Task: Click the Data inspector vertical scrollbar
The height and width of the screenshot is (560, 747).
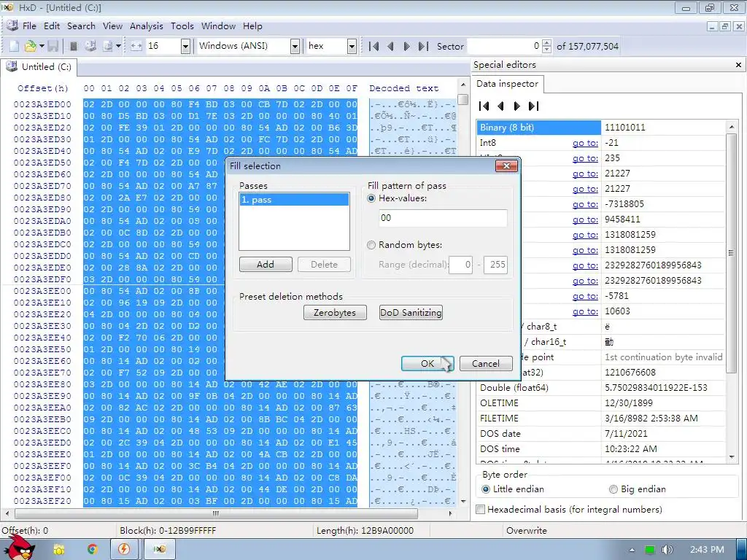Action: (731, 252)
